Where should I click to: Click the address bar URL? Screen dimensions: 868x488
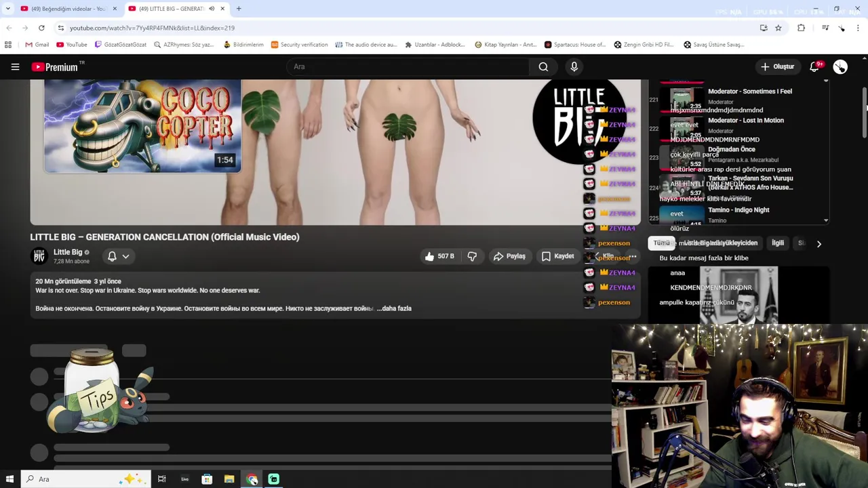tap(152, 28)
